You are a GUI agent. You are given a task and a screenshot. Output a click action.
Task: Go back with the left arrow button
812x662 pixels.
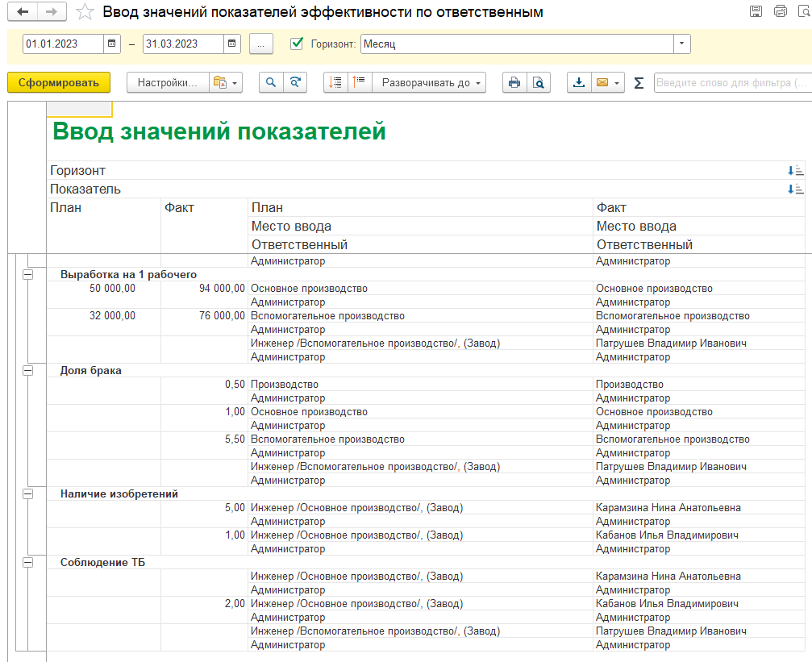coord(23,12)
